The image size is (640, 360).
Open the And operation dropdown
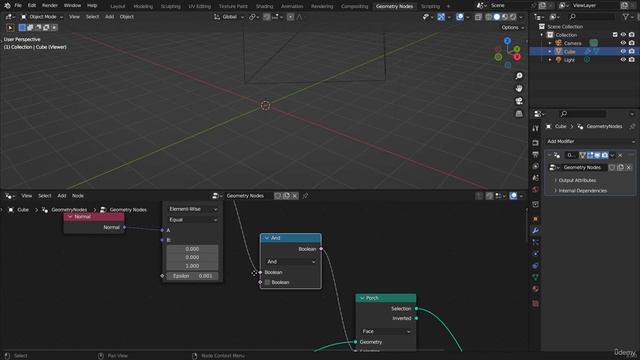pyautogui.click(x=291, y=262)
